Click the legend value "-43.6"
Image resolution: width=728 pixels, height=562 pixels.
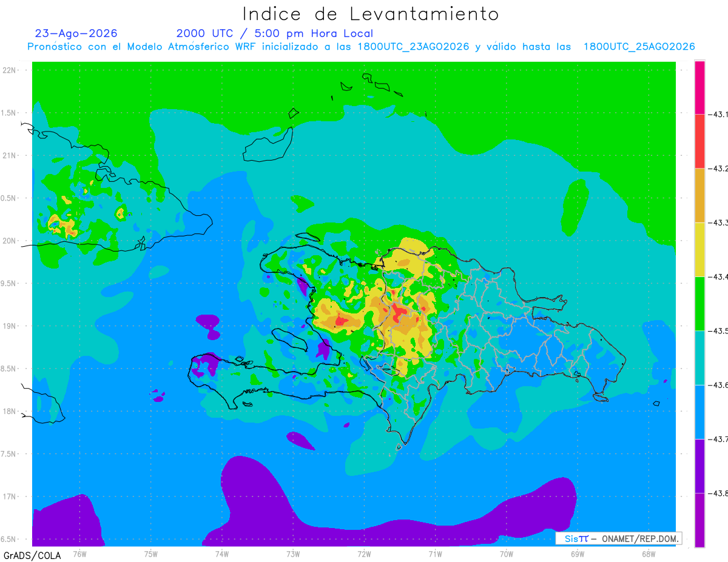click(719, 385)
